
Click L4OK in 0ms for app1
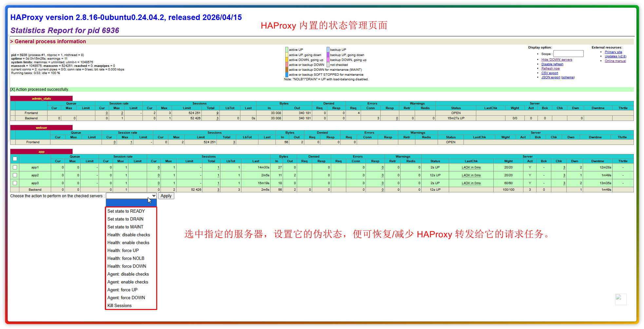[x=471, y=167]
